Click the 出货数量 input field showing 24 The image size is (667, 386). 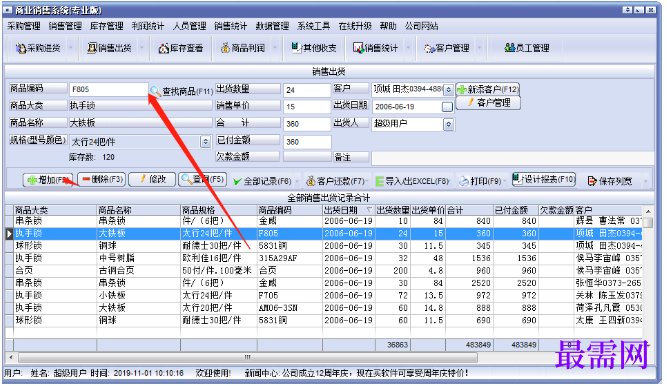pyautogui.click(x=307, y=90)
